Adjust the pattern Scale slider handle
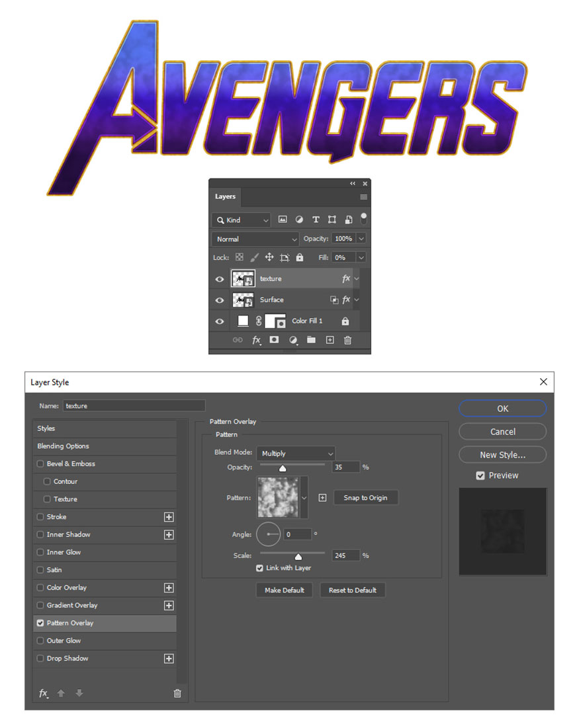 (298, 557)
